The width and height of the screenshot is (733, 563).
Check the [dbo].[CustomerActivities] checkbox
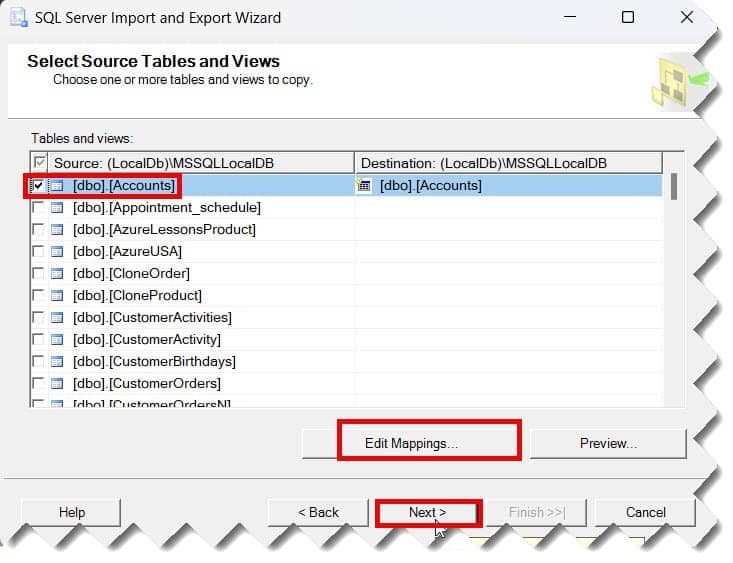coord(38,318)
